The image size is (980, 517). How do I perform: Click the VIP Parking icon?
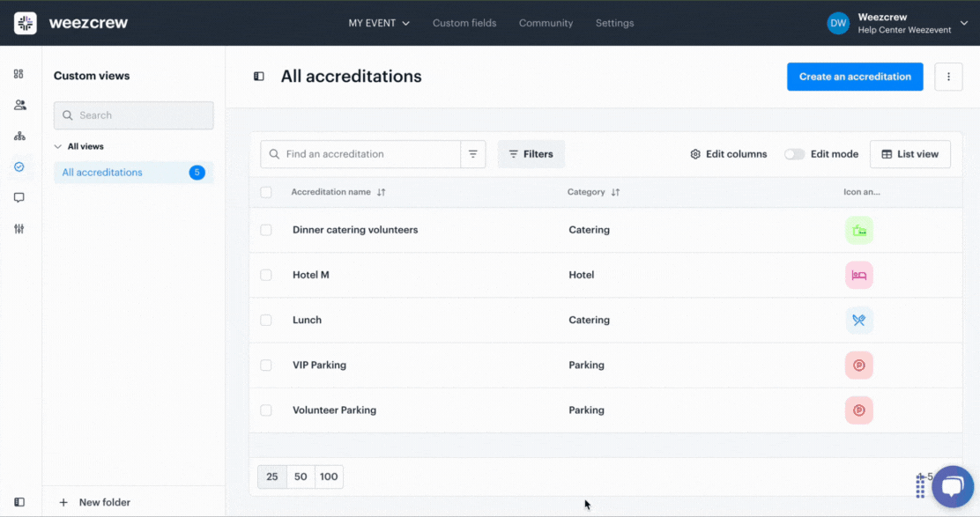point(858,366)
